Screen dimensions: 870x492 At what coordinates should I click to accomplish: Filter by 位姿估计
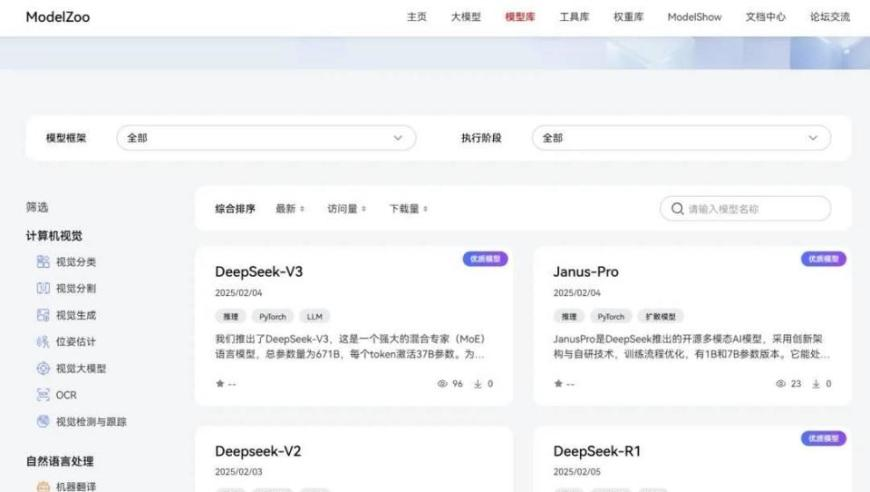tap(76, 342)
